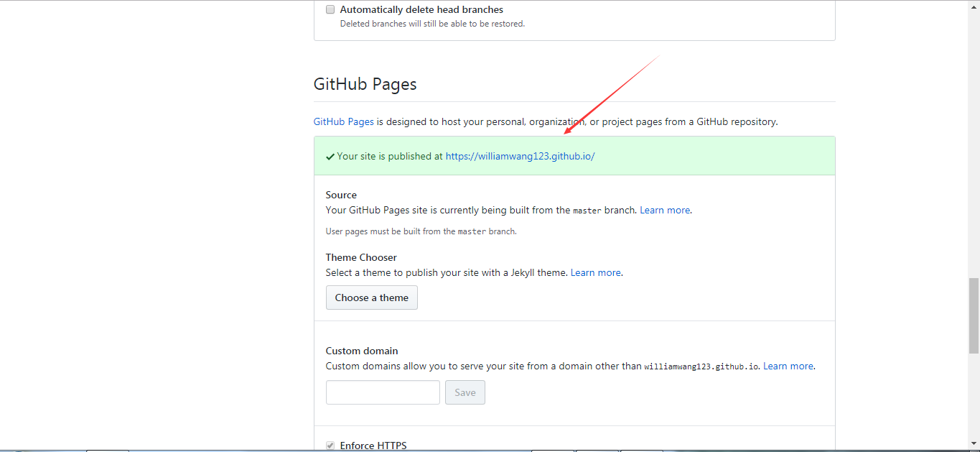Open Learn more link under Source
The width and height of the screenshot is (980, 452).
click(665, 210)
